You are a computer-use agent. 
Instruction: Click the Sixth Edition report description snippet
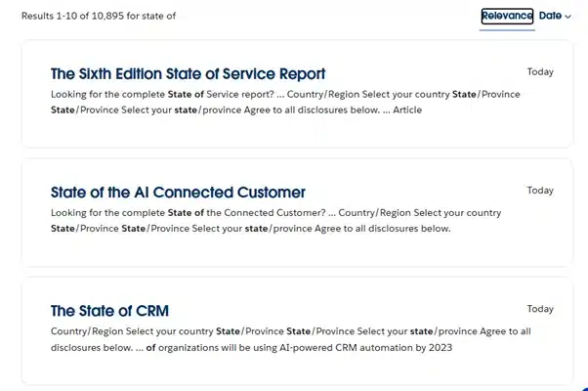(285, 102)
